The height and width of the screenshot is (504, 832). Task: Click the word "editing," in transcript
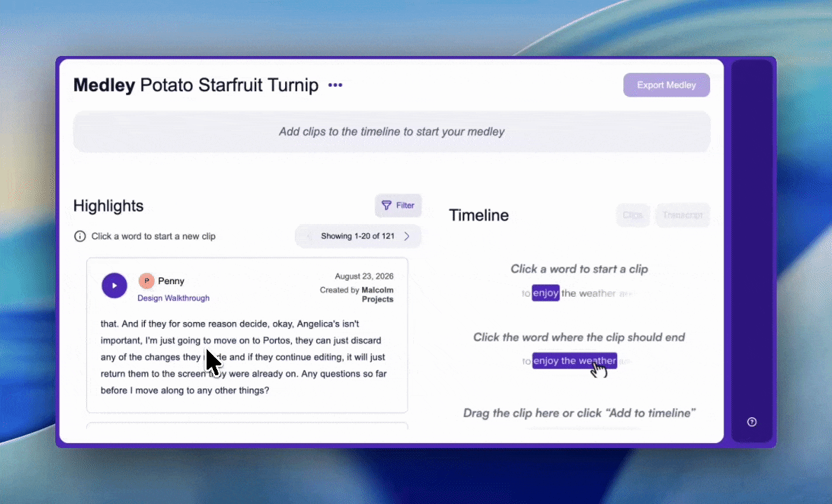coord(329,357)
